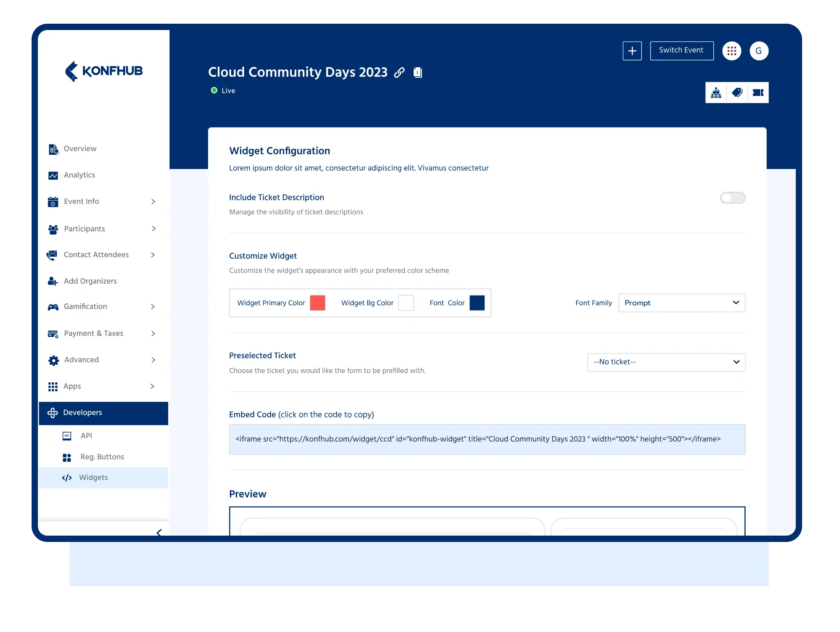
Task: Pick the navy Font Color swatch
Action: (x=477, y=303)
